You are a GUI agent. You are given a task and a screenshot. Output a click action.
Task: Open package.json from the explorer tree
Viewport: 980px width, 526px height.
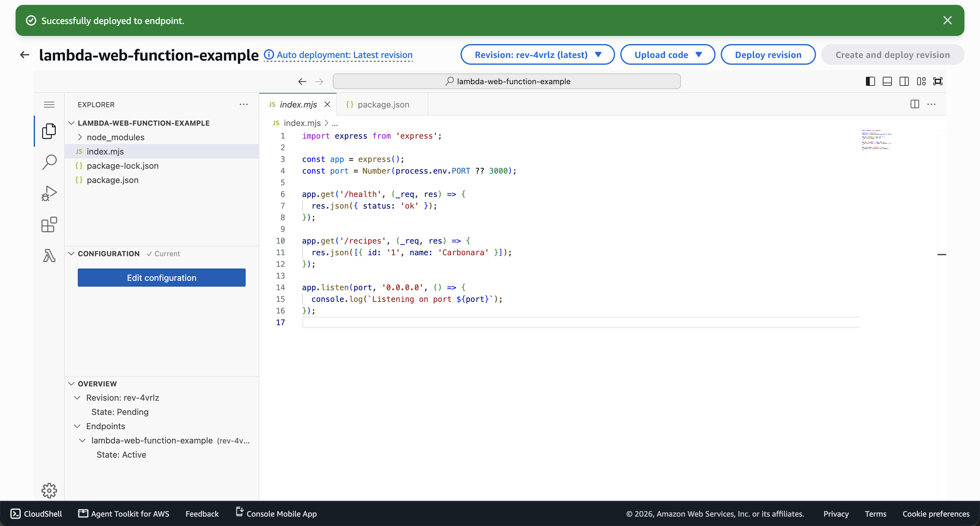(112, 180)
